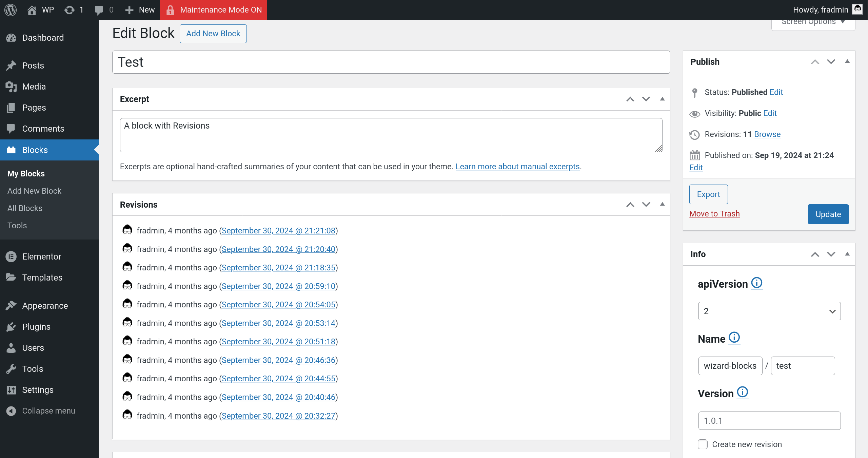
Task: Click the Version info icon
Action: 743,392
